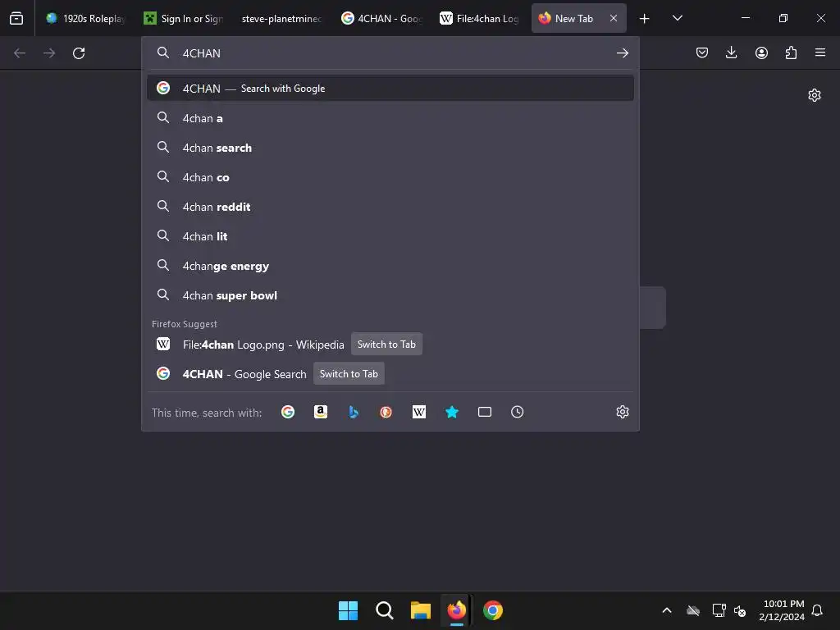Choose 4CHAN Search with Google result
The height and width of the screenshot is (630, 840).
pyautogui.click(x=390, y=89)
